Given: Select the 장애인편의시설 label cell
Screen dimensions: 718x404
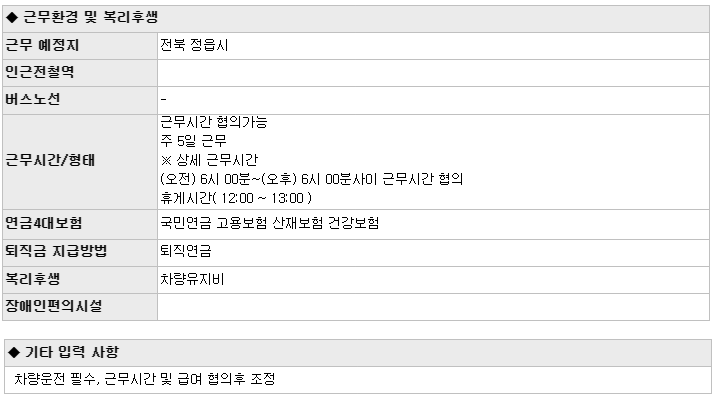Looking at the screenshot, I should click(80, 307).
